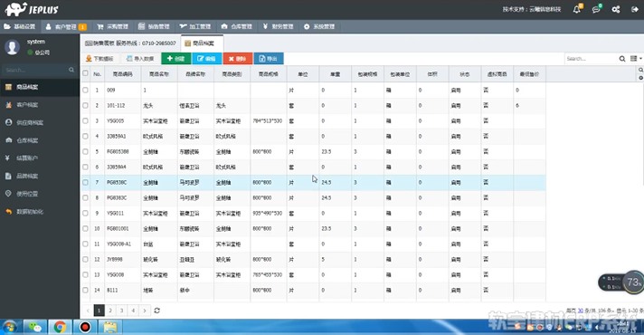Image resolution: width=644 pixels, height=335 pixels.
Task: Open the 财务管理 top menu
Action: pyautogui.click(x=278, y=27)
